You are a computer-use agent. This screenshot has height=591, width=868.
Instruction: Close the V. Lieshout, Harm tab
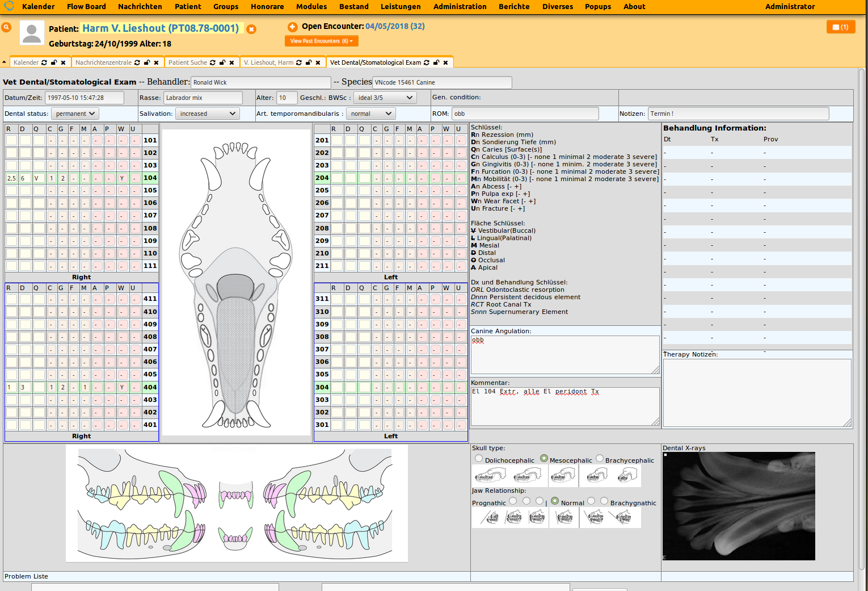point(318,62)
